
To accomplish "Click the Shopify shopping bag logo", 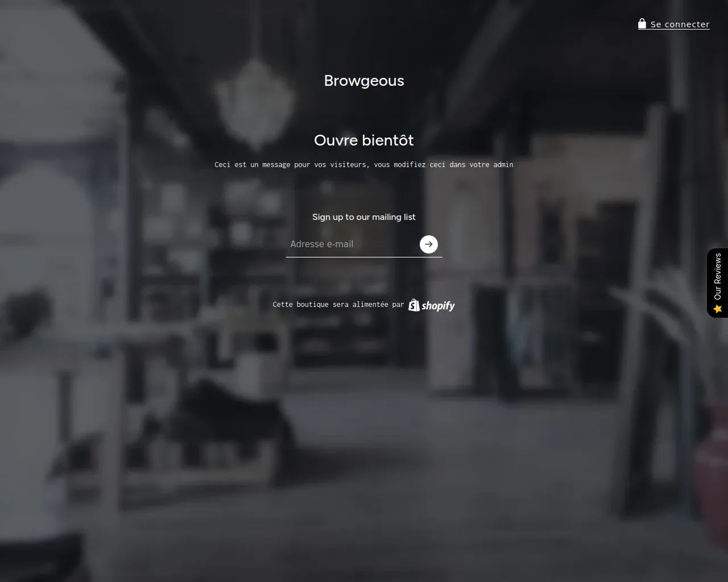I will pos(414,305).
